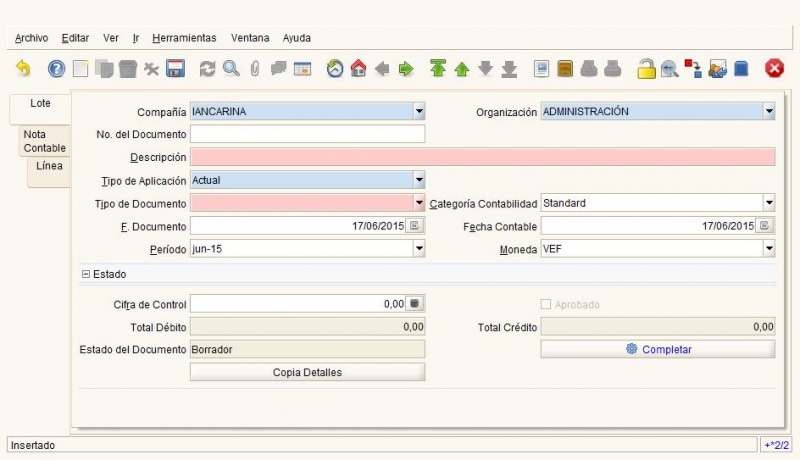Save record using the floppy disk icon

[x=175, y=69]
